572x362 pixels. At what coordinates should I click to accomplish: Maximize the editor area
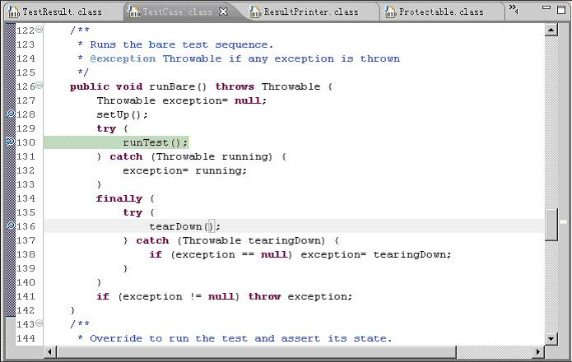coord(561,10)
